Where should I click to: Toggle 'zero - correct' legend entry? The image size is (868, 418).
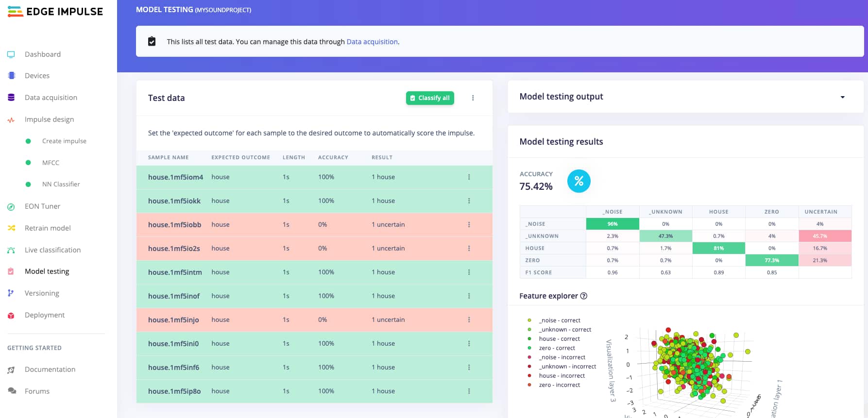(557, 348)
